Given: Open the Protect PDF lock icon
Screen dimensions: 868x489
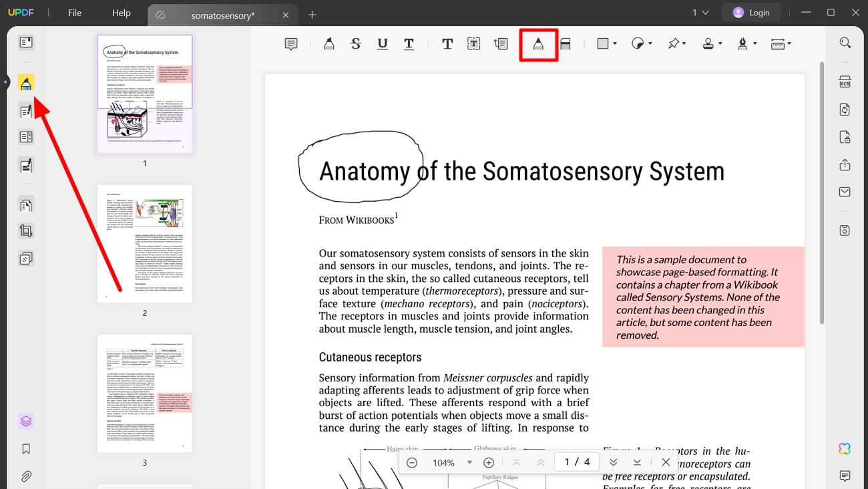Looking at the screenshot, I should pos(845,137).
